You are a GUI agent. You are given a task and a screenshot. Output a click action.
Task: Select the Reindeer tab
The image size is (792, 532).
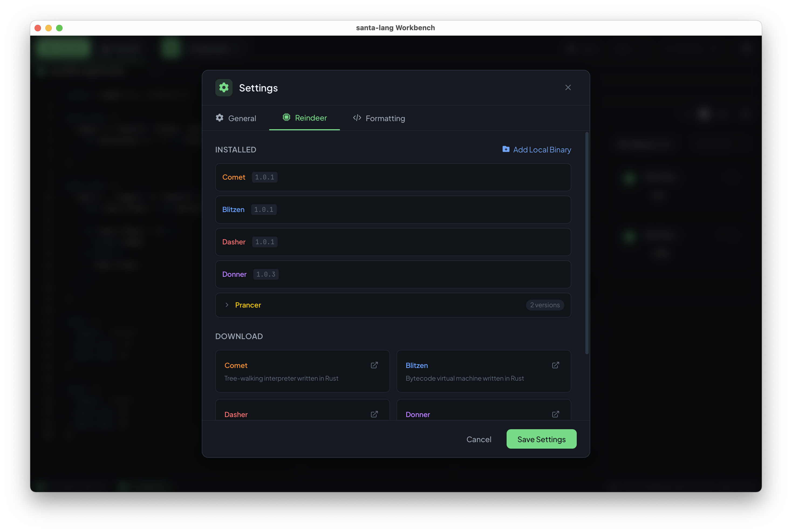pos(311,118)
